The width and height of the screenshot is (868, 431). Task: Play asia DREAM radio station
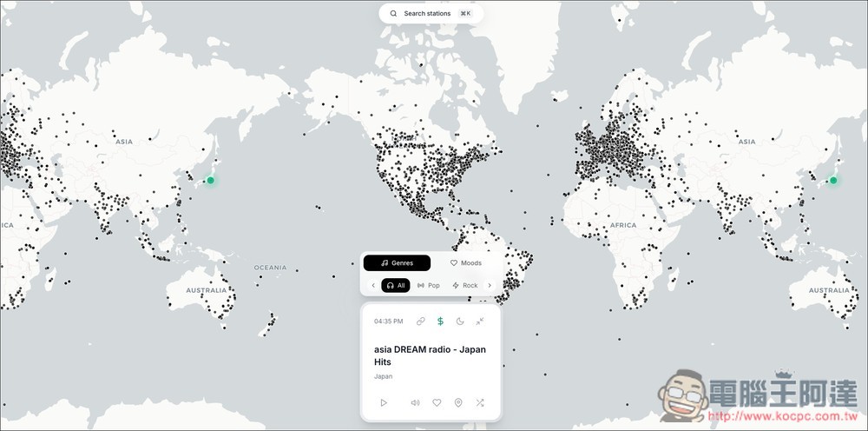pos(384,402)
